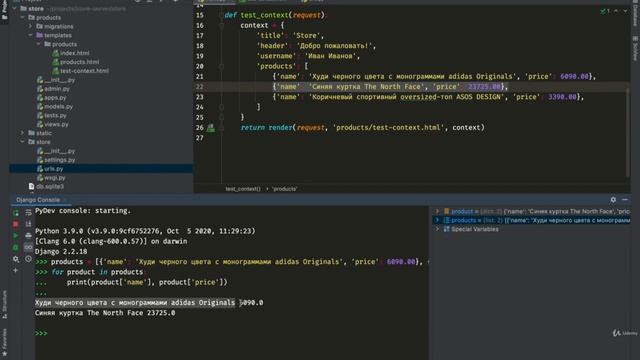Screen dimensions: 640x360
Task: Rerun the Django console
Action: tap(16, 213)
